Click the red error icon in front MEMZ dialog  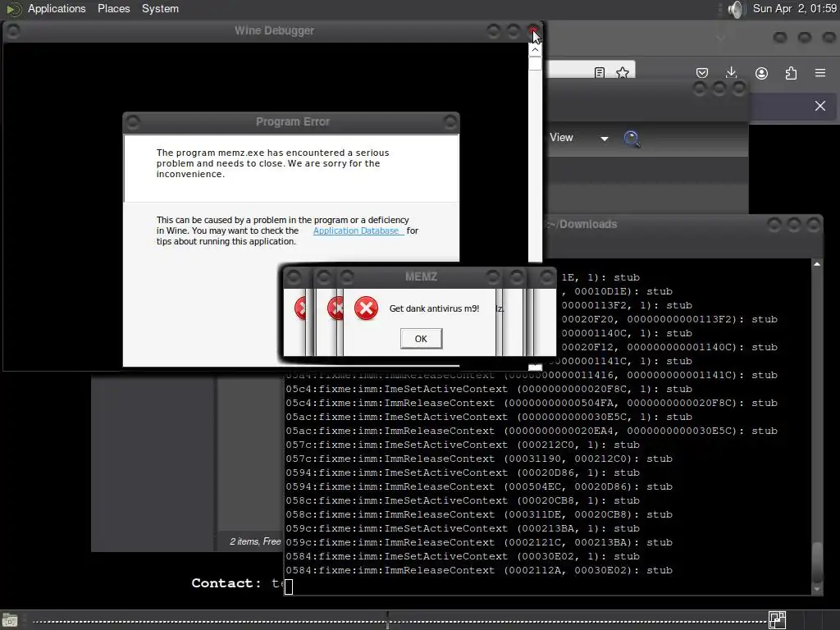click(x=367, y=308)
